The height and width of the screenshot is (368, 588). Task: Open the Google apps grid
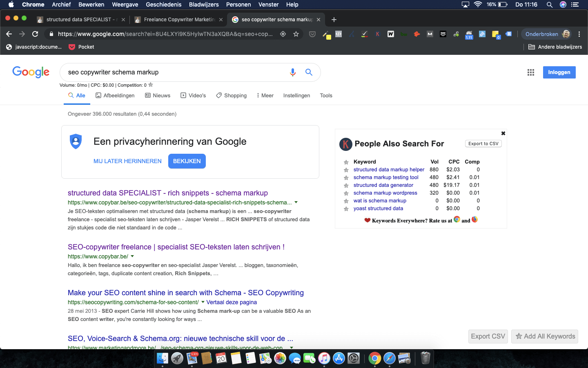coord(530,72)
